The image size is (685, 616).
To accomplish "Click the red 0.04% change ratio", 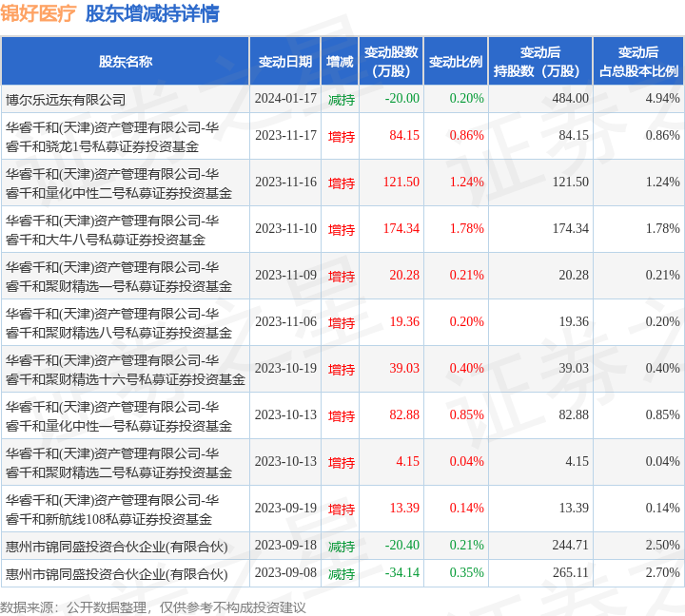I will point(466,463).
